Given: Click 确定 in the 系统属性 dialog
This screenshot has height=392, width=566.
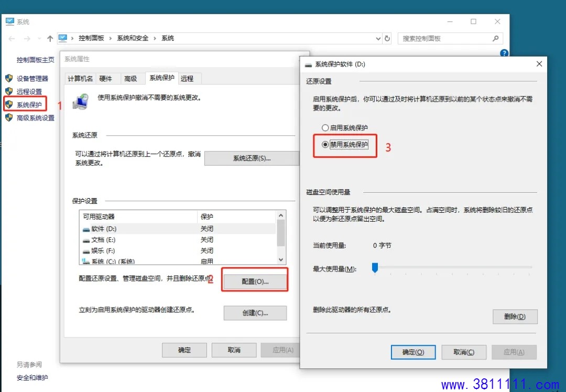Looking at the screenshot, I should coord(184,350).
